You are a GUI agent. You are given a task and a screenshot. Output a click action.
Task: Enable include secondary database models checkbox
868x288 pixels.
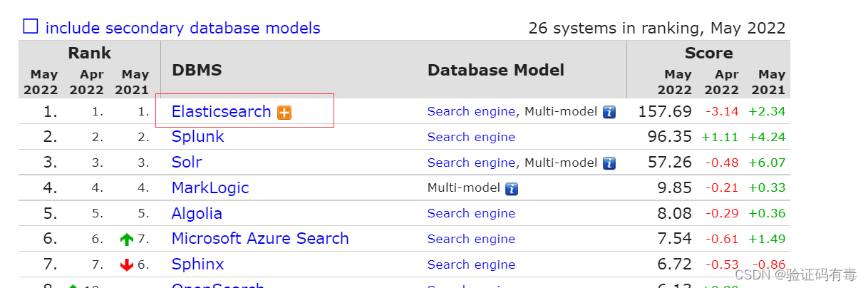coord(31,27)
